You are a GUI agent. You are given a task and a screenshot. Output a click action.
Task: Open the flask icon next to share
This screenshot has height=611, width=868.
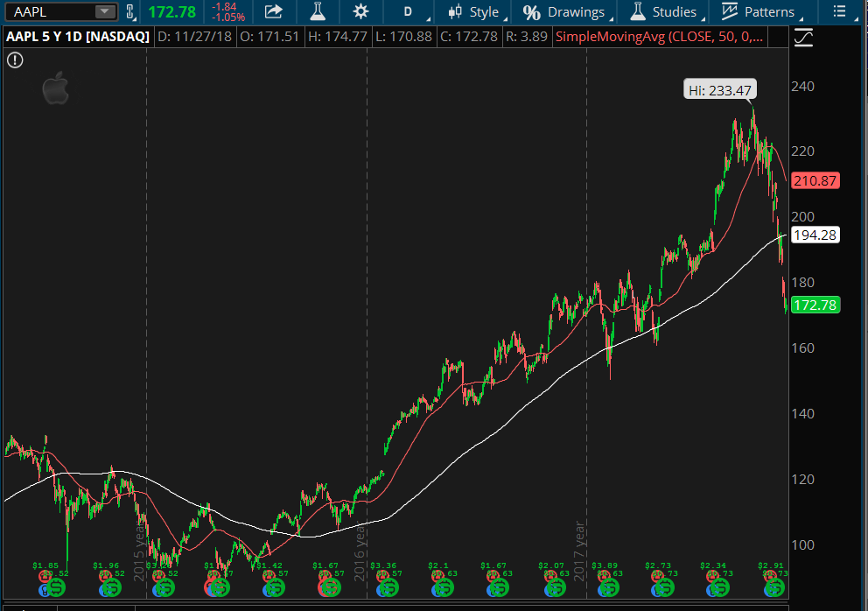point(318,11)
